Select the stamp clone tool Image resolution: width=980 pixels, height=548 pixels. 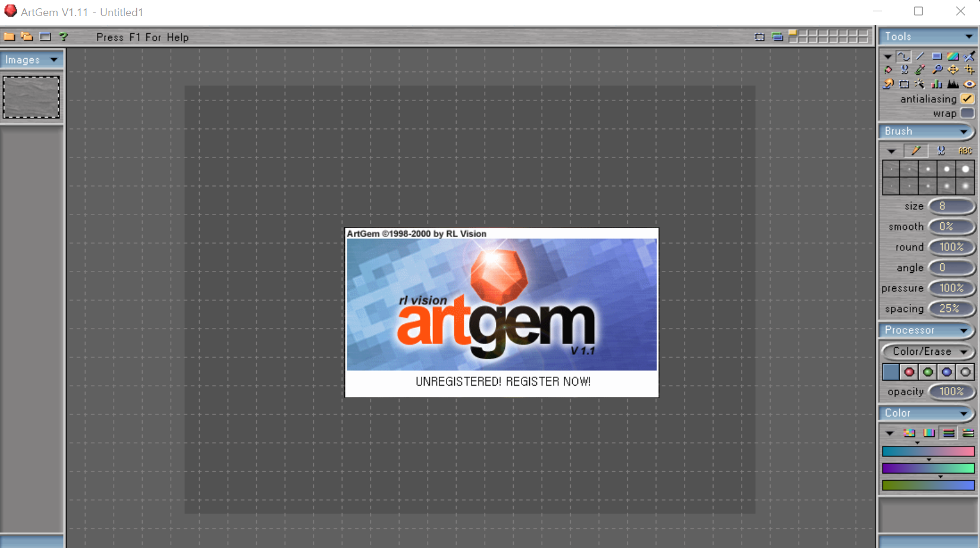888,84
